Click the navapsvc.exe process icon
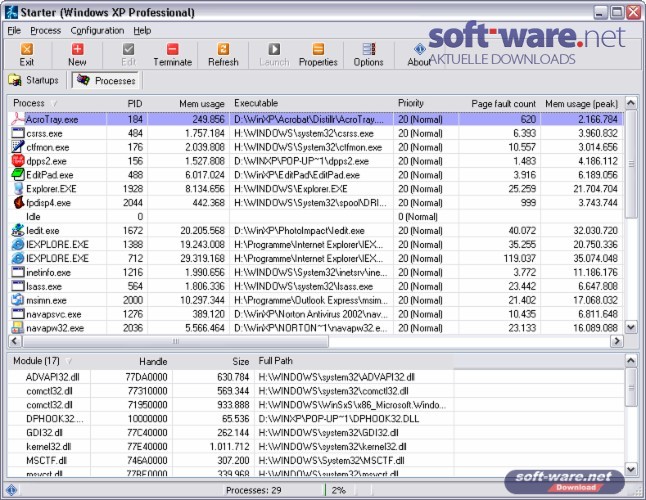 pyautogui.click(x=18, y=314)
